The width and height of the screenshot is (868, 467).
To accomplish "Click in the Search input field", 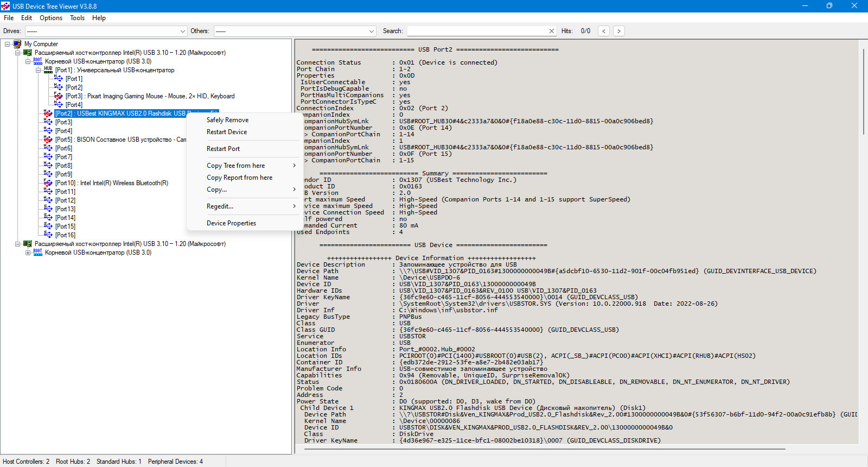I will (477, 31).
